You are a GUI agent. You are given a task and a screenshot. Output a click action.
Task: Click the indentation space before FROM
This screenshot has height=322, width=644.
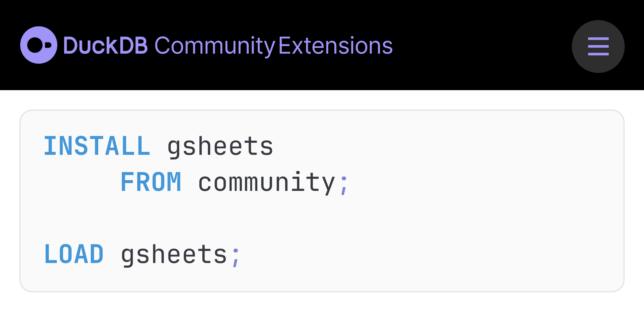pyautogui.click(x=82, y=182)
